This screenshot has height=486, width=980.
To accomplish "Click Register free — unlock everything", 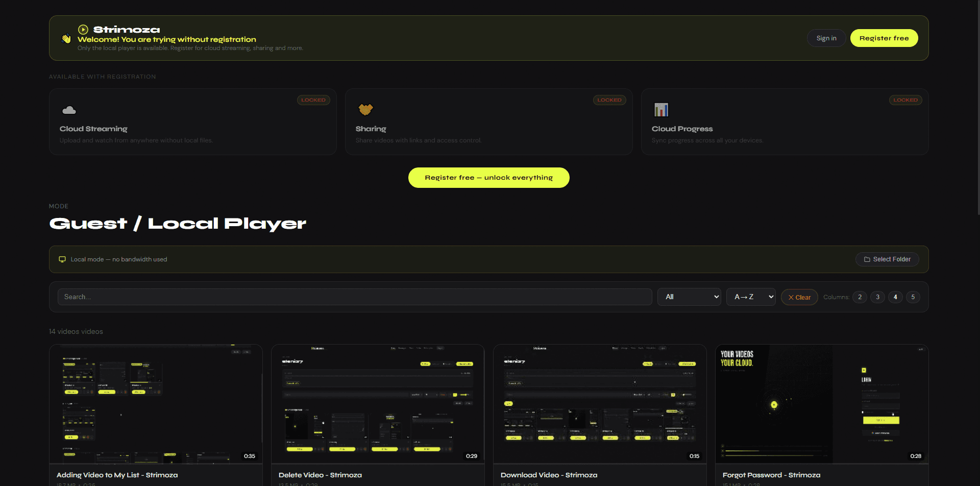I will (x=488, y=178).
